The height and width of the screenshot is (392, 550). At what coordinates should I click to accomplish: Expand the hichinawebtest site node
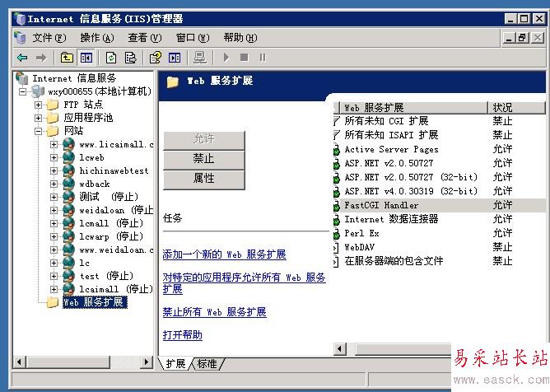click(54, 171)
